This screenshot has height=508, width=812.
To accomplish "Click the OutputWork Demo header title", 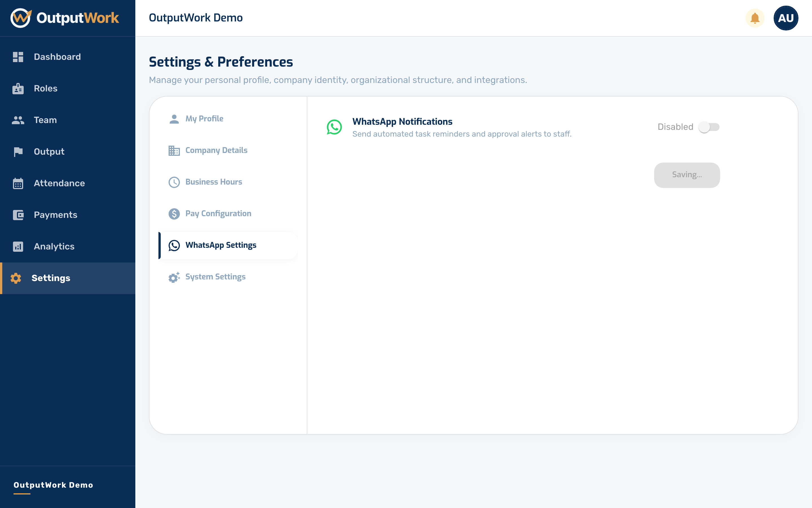I will (x=196, y=18).
